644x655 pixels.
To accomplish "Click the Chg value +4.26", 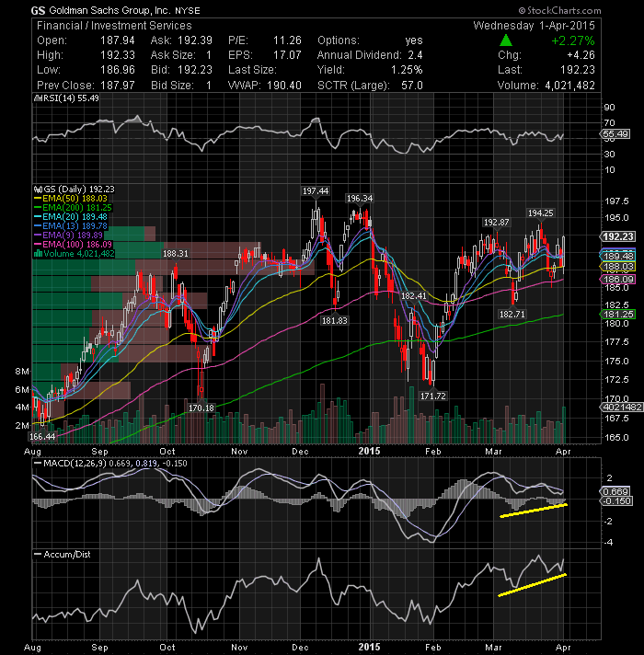I will coord(581,55).
